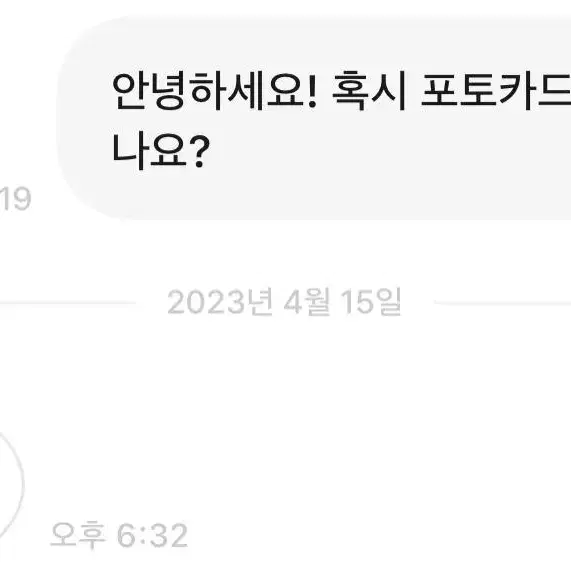
Task: Click the rounded bottom-left corner of the bubble
Action: (86, 197)
